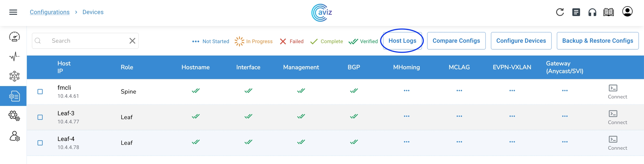Viewport: 644px width, 164px height.
Task: Open the health monitoring pulse sidebar icon
Action: tap(14, 56)
